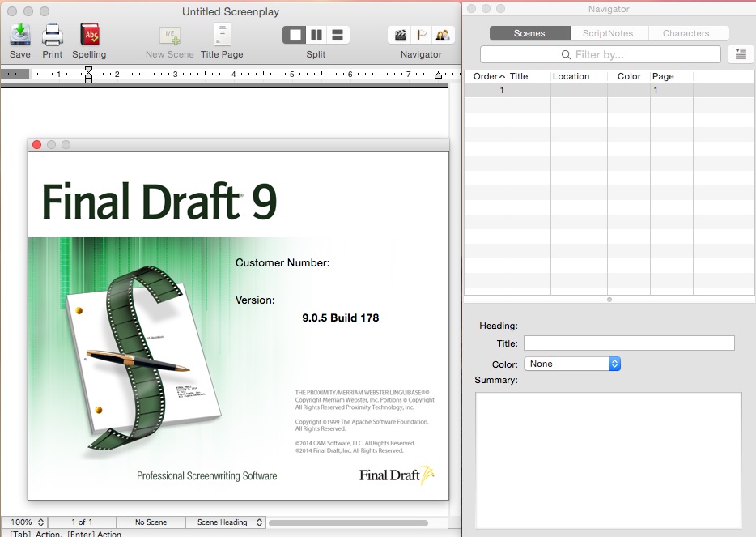Viewport: 756px width, 537px height.
Task: Click the Print toolbar icon
Action: (x=52, y=34)
